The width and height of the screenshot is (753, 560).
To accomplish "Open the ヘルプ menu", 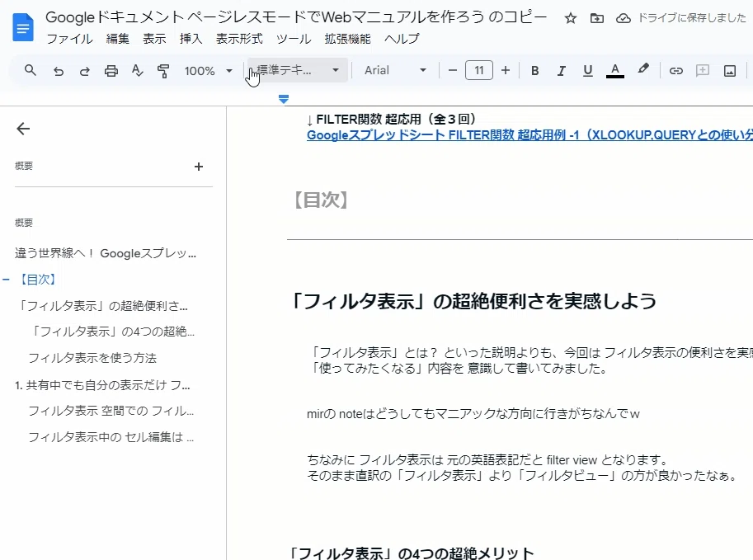I will (402, 39).
